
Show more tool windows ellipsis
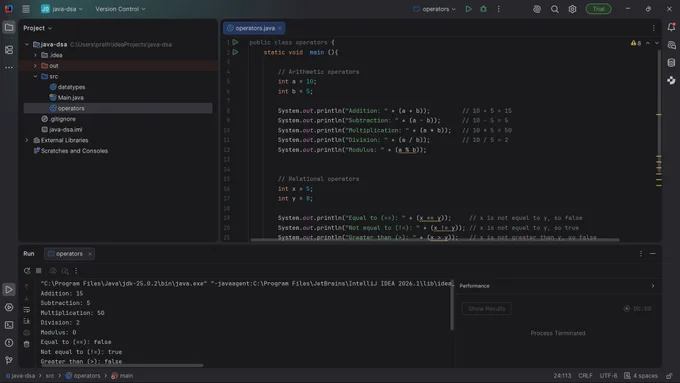pos(9,67)
